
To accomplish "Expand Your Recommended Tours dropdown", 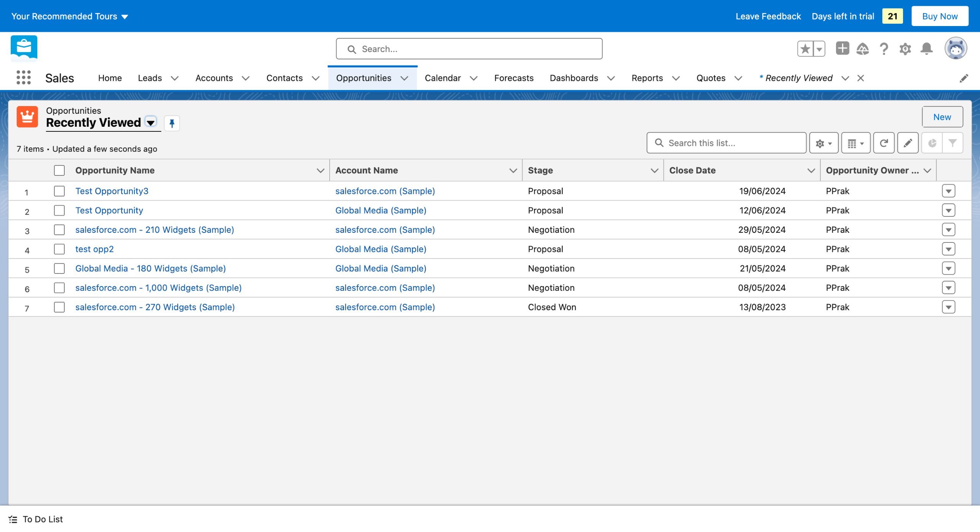I will pos(70,16).
